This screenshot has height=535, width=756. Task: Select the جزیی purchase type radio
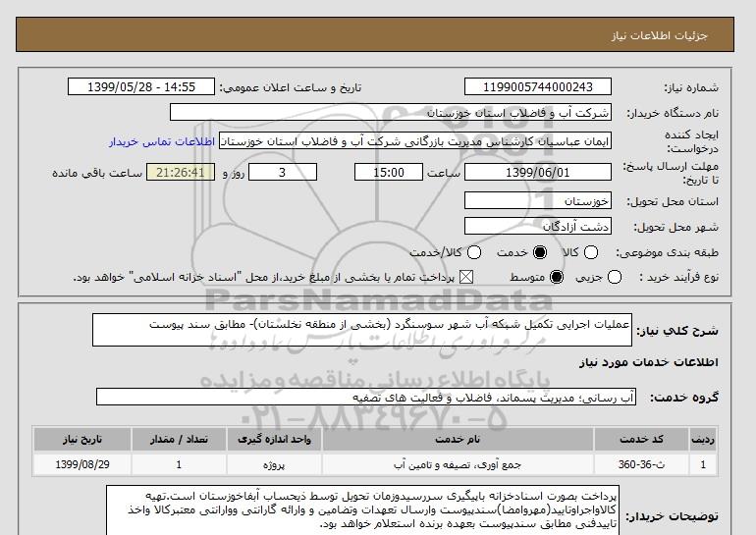pos(615,277)
